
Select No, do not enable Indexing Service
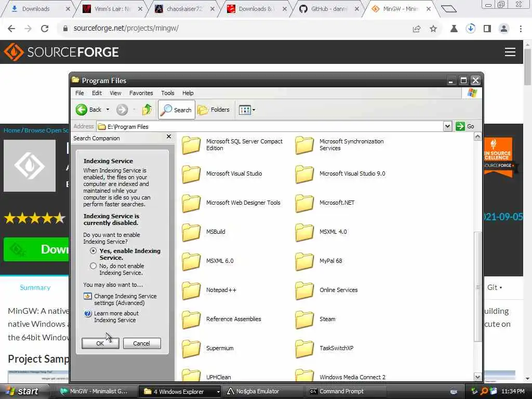(x=93, y=266)
